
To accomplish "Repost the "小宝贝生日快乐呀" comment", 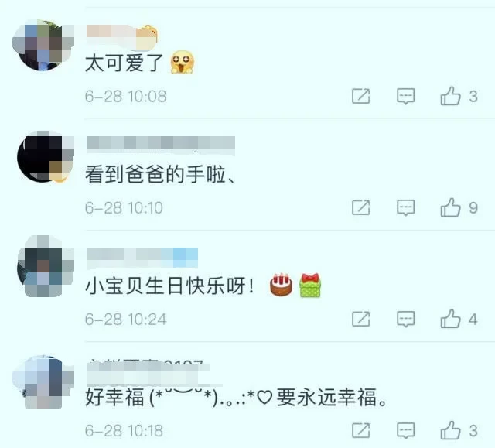I will pos(361,319).
